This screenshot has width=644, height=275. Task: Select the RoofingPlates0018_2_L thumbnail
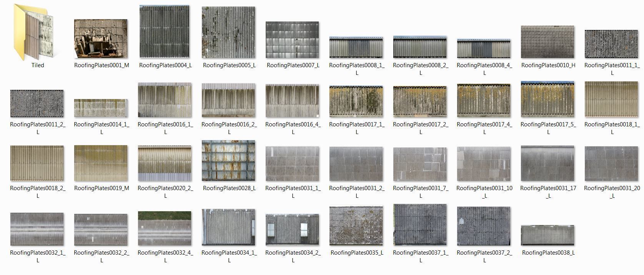point(37,163)
